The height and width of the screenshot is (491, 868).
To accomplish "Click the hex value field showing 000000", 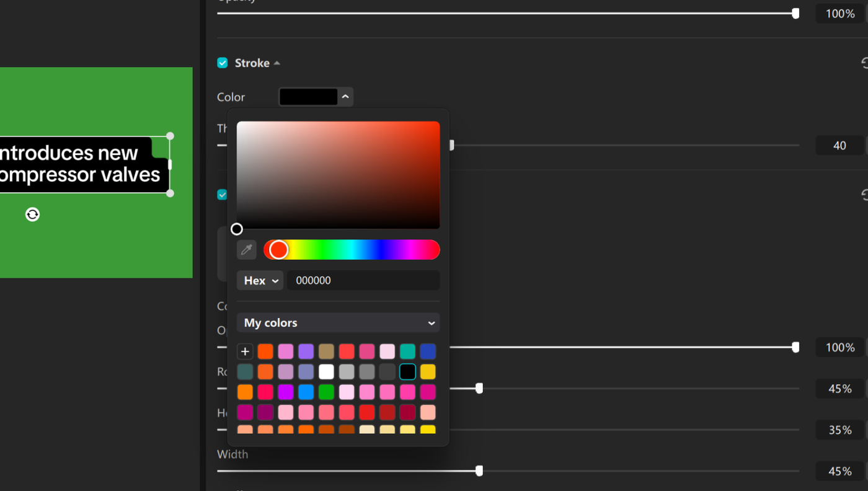I will pos(363,280).
